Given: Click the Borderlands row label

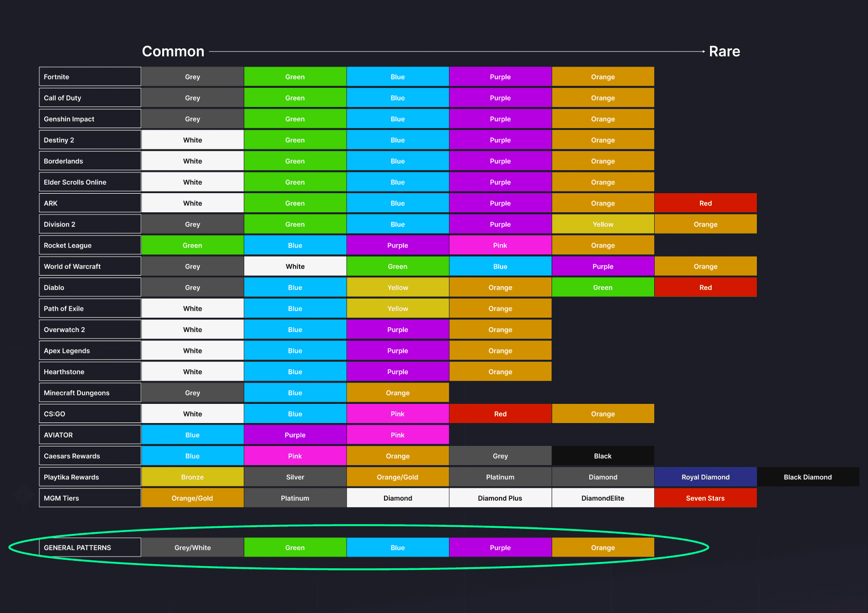Looking at the screenshot, I should pyautogui.click(x=90, y=161).
